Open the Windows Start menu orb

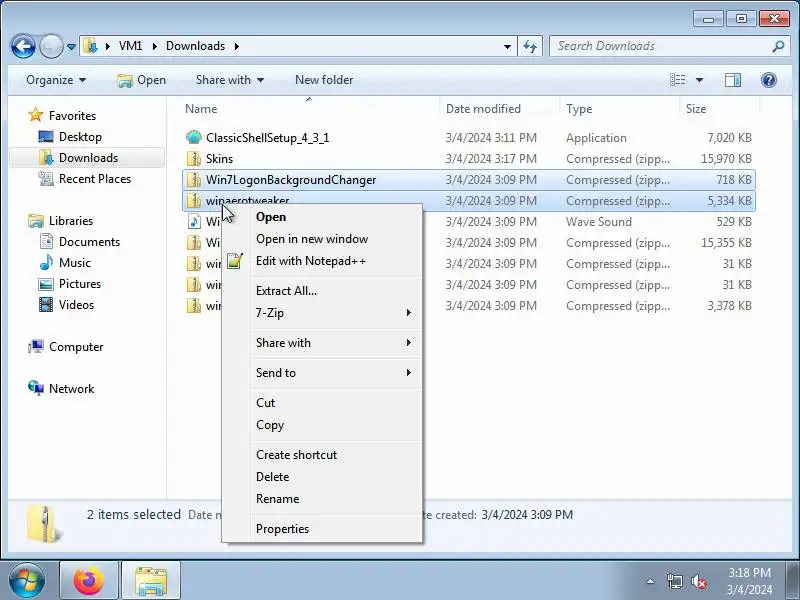pos(27,581)
